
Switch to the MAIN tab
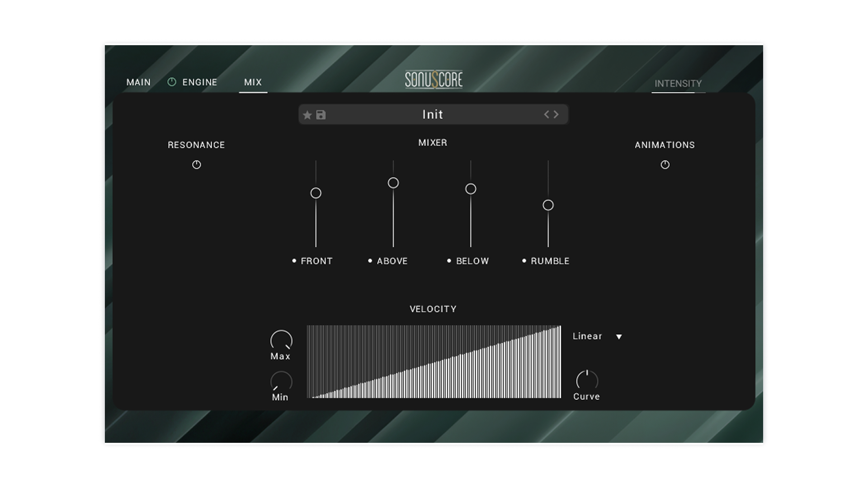pyautogui.click(x=138, y=82)
